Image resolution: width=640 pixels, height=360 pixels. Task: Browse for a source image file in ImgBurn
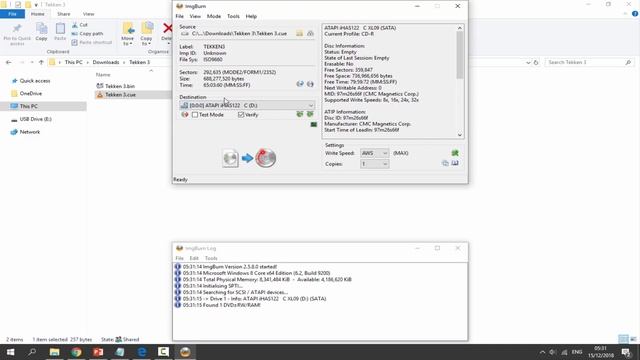coord(300,33)
